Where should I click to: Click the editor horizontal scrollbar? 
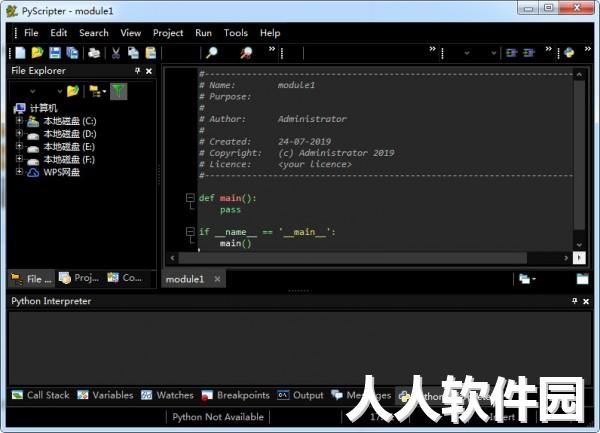coord(352,258)
